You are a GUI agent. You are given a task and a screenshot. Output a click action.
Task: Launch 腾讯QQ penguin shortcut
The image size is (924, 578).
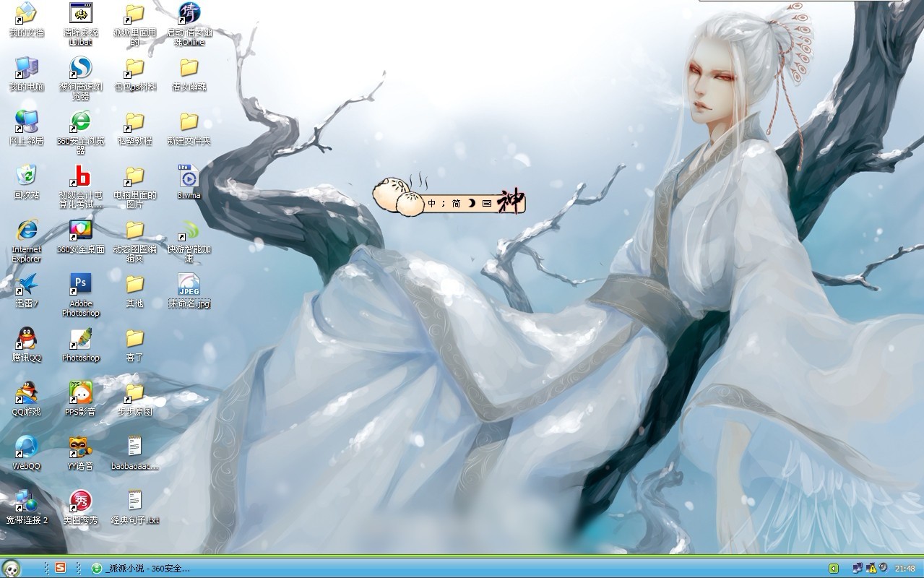coord(27,345)
